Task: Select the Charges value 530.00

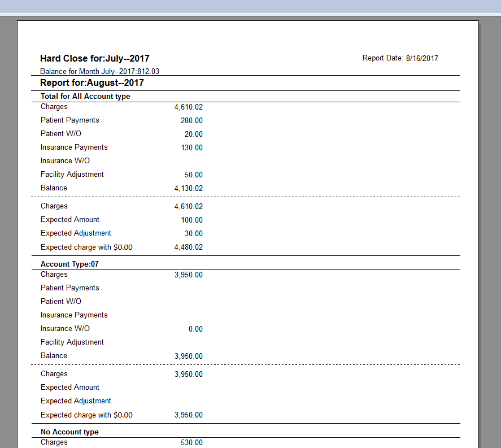Action: pos(191,443)
